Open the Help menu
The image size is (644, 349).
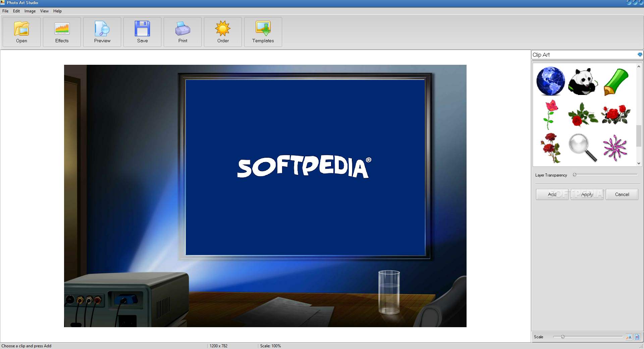[x=57, y=11]
